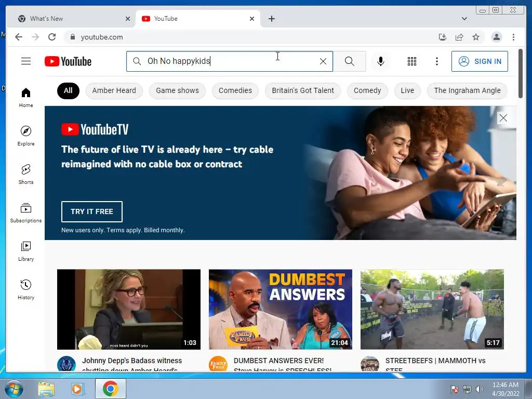Switch to the What's New tab
The width and height of the screenshot is (532, 399).
pyautogui.click(x=73, y=19)
